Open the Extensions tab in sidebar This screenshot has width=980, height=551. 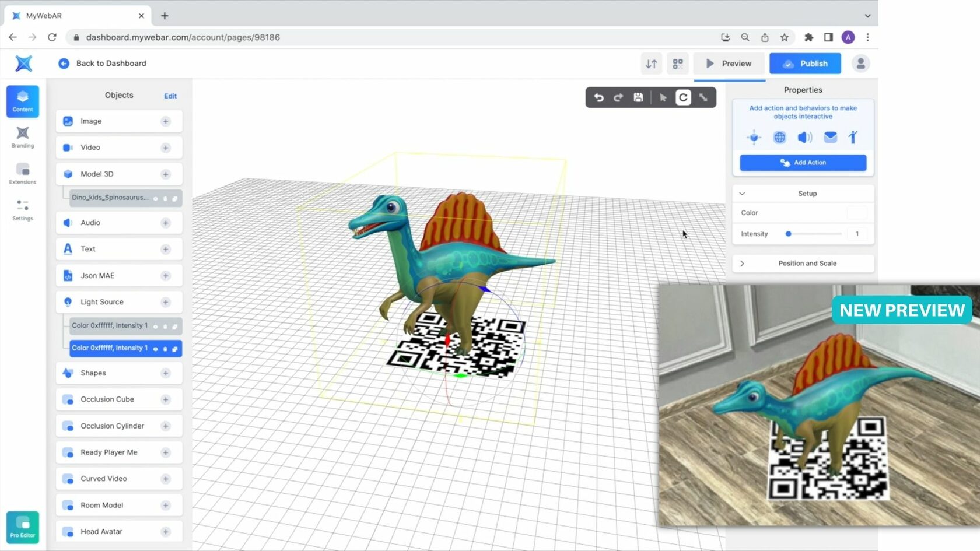(x=23, y=174)
